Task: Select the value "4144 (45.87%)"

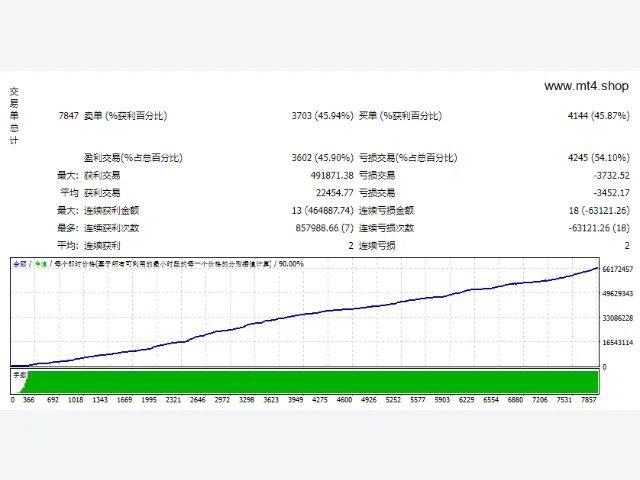Action: pos(598,116)
